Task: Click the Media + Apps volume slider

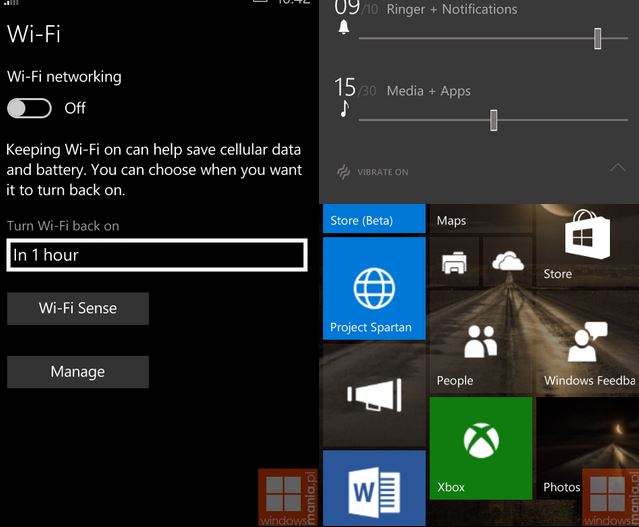Action: (494, 120)
